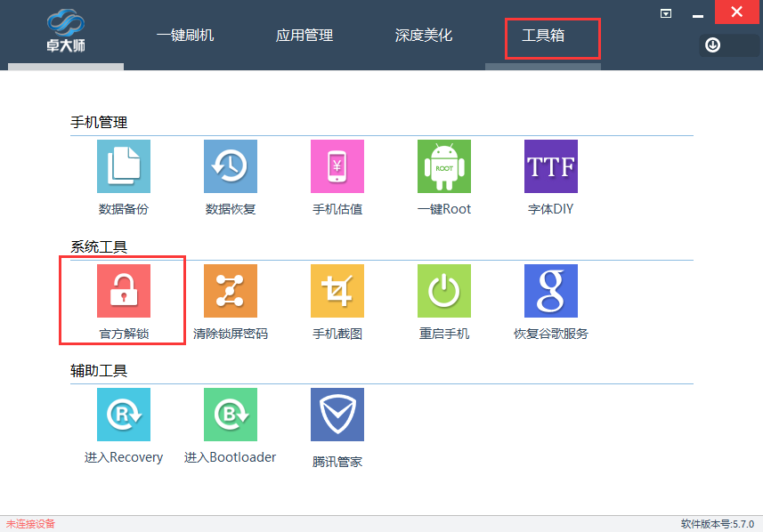The height and width of the screenshot is (532, 763).
Task: Open the 应用管理 tab
Action: (304, 36)
